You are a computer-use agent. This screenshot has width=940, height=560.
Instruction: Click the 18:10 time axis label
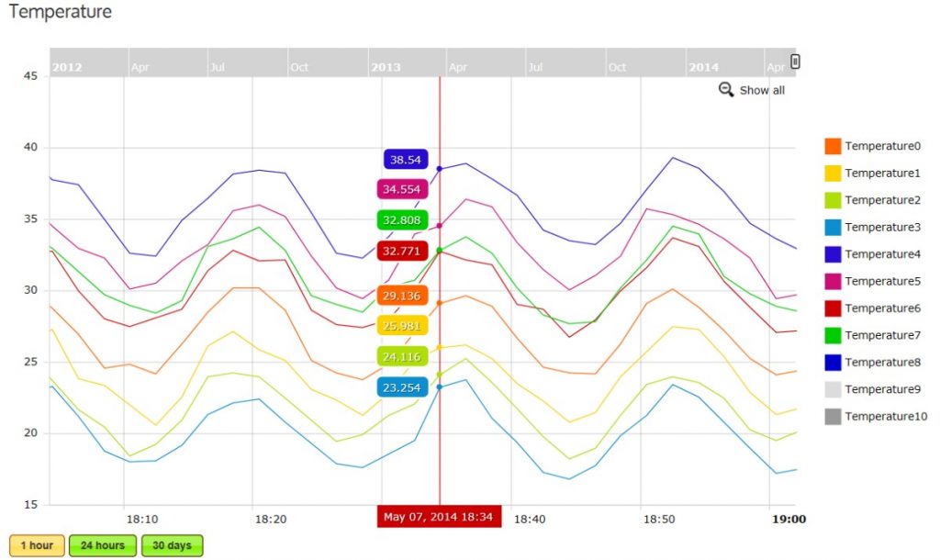pos(142,520)
